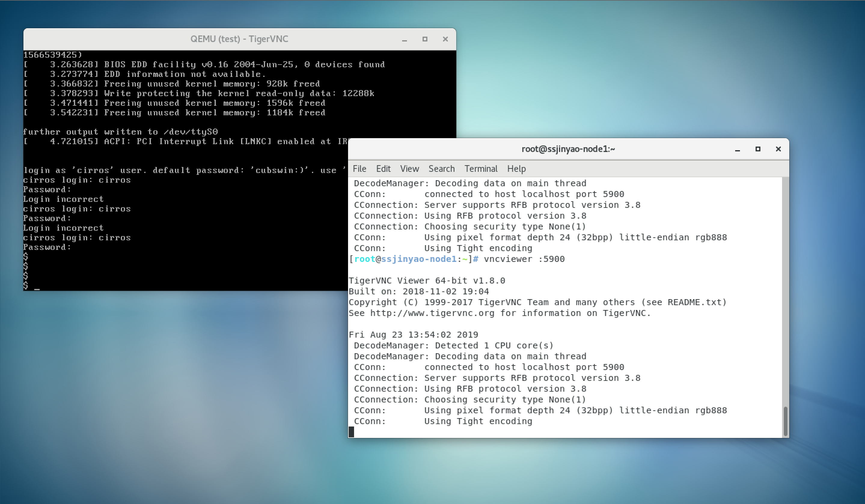Open the Help menu in terminal
Image resolution: width=865 pixels, height=504 pixels.
pyautogui.click(x=516, y=169)
